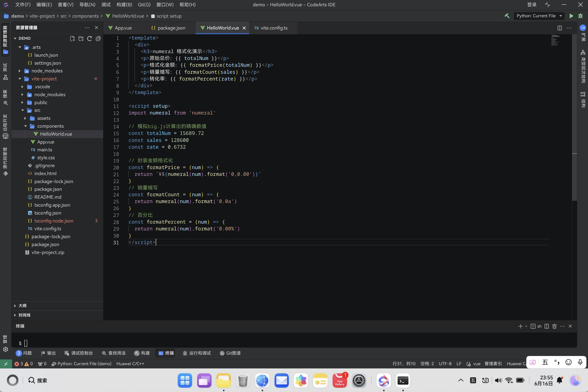The image size is (588, 392).
Task: Open remote development view in activity bar
Action: [6, 127]
